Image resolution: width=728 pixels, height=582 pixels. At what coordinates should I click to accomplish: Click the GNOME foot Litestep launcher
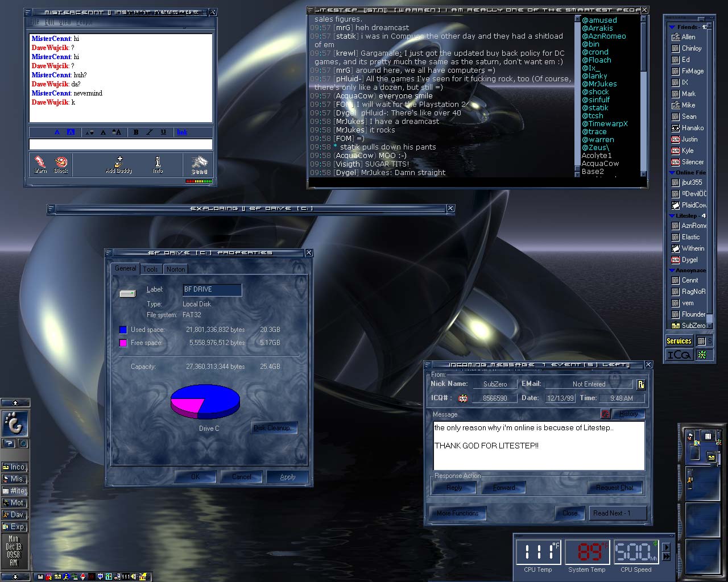click(x=15, y=423)
